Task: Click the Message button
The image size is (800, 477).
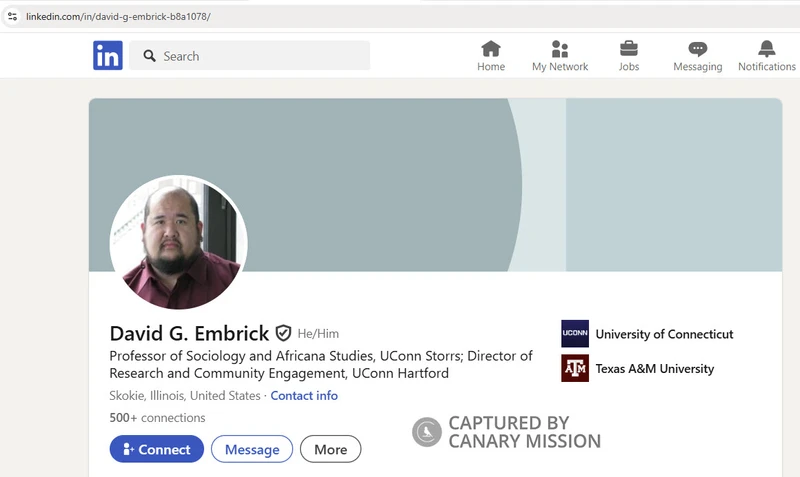Action: click(252, 449)
